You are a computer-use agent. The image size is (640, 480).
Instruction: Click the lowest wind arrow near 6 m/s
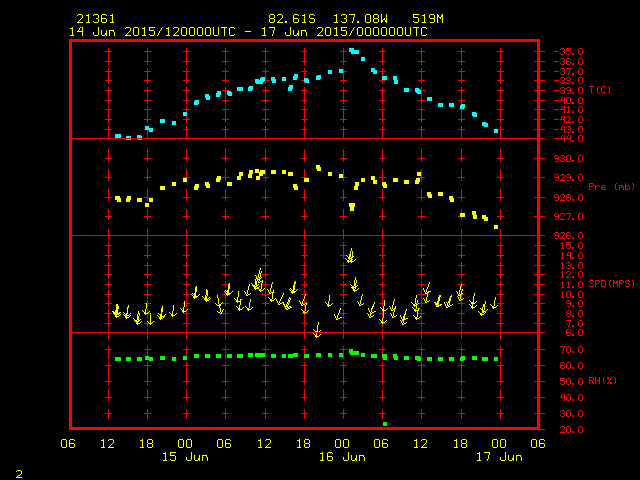[x=317, y=330]
